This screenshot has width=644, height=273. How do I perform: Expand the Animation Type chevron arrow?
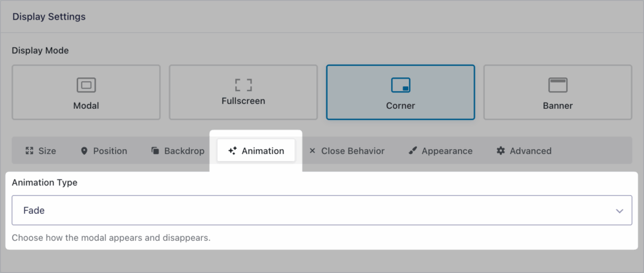619,211
